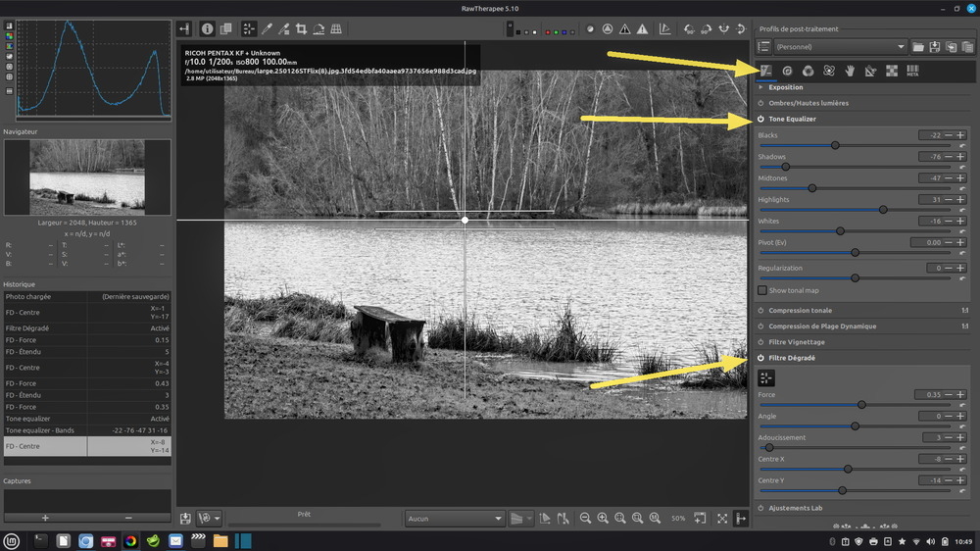Open the external editor dropdown
Image resolution: width=980 pixels, height=551 pixels.
tap(217, 519)
